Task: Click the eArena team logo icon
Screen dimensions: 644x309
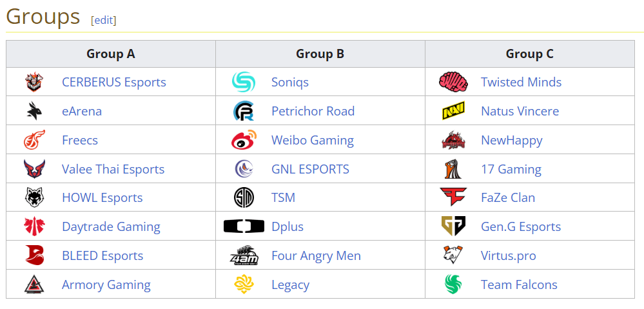Action: pyautogui.click(x=34, y=111)
